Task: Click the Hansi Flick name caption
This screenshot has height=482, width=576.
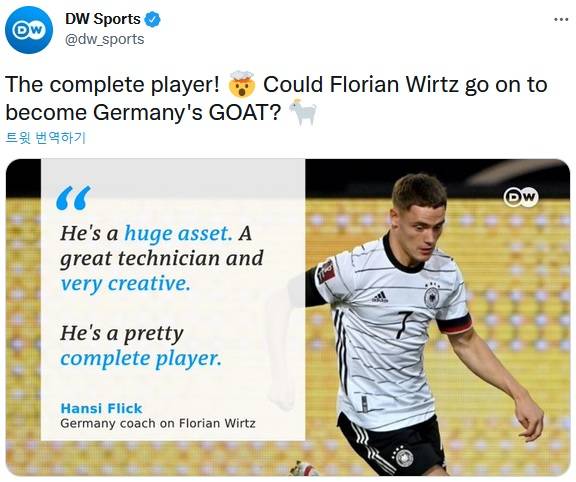Action: tap(101, 409)
